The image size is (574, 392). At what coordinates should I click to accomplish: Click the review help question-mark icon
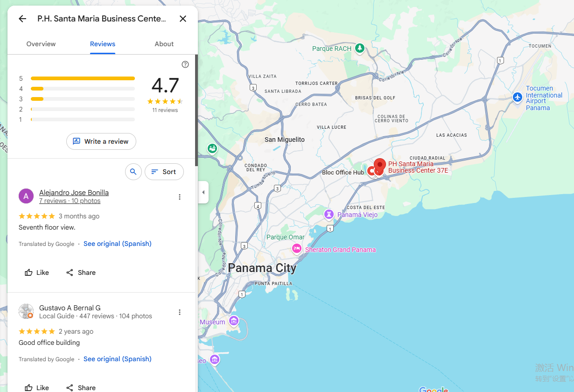[x=185, y=64]
